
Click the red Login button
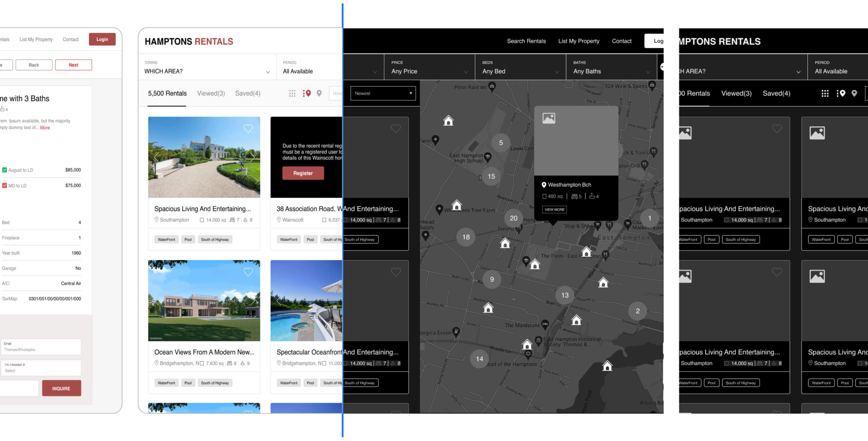[102, 39]
